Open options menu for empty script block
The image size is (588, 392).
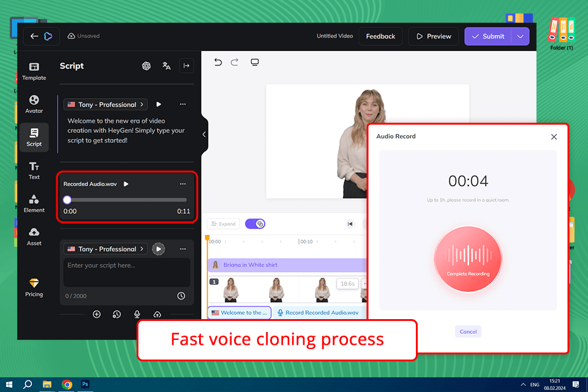pos(183,249)
